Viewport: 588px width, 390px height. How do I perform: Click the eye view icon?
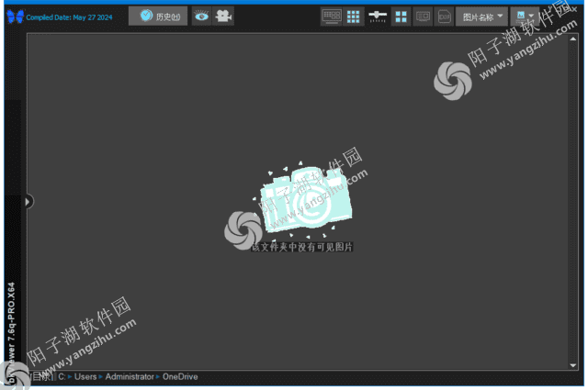[202, 17]
